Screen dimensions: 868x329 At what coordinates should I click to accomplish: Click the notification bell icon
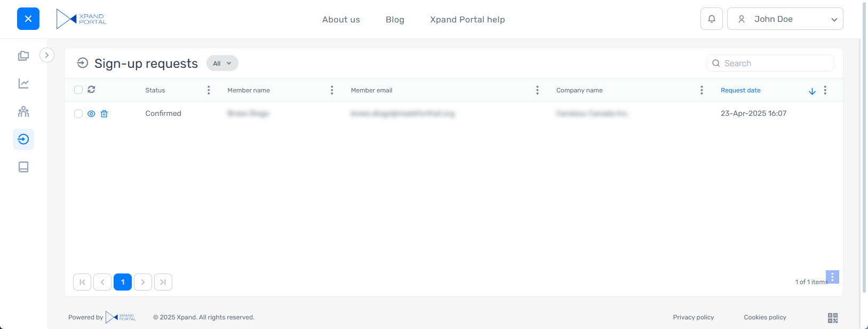click(x=711, y=19)
